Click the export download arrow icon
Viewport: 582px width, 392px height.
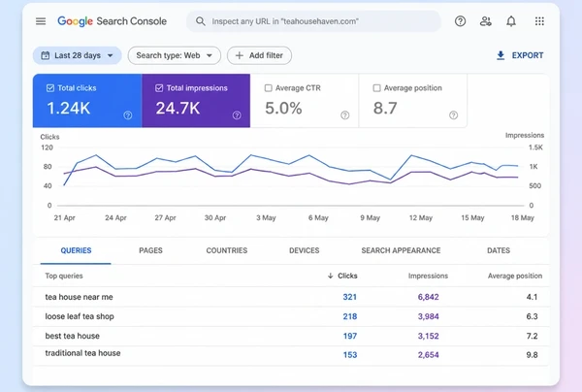tap(501, 55)
